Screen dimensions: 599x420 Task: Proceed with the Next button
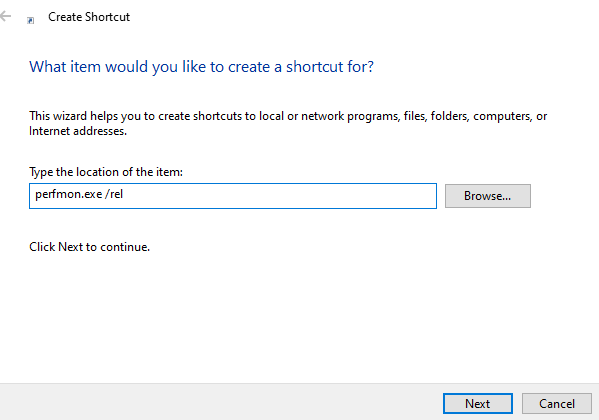(478, 404)
